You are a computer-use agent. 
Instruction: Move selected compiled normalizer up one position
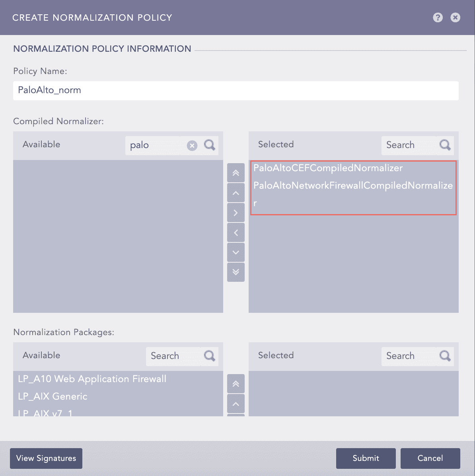[236, 193]
